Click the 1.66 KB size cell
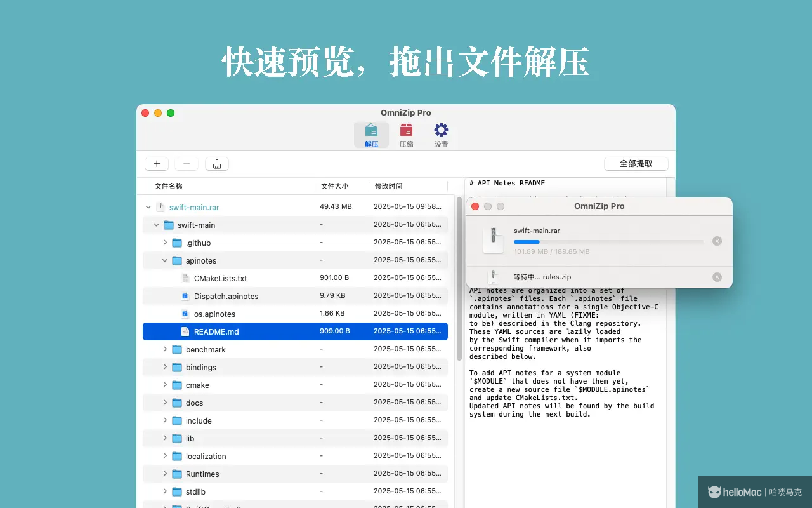 tap(332, 313)
